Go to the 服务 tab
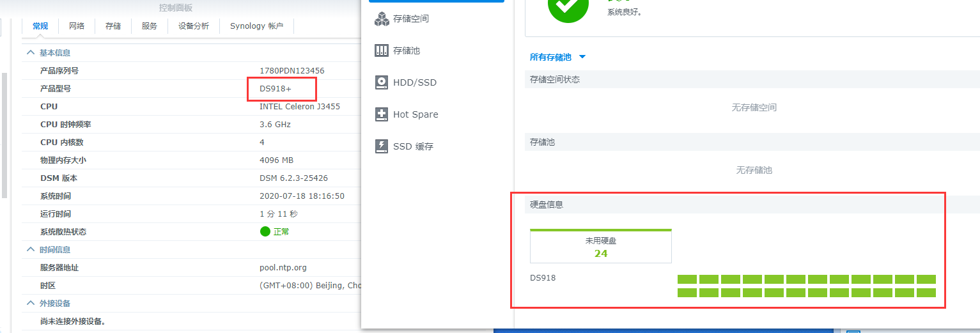The image size is (980, 333). [x=150, y=26]
